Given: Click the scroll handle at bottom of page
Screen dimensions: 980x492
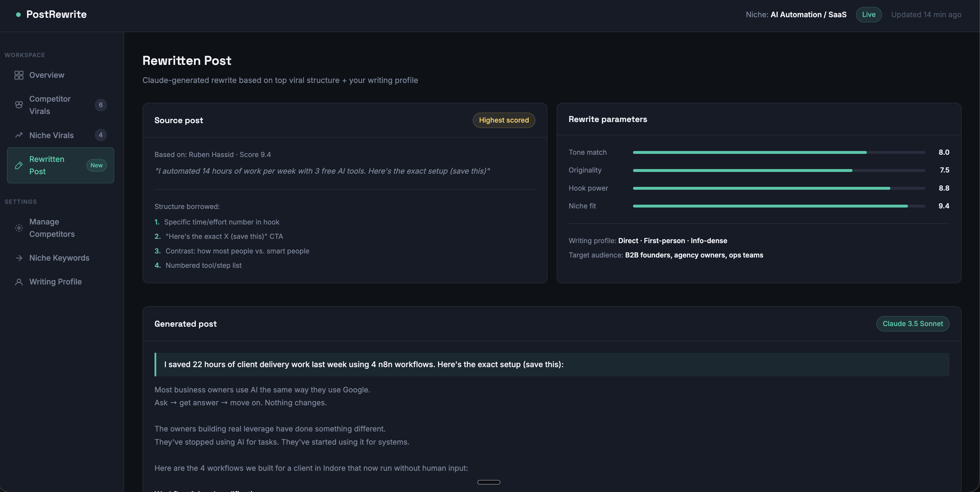Looking at the screenshot, I should point(489,482).
